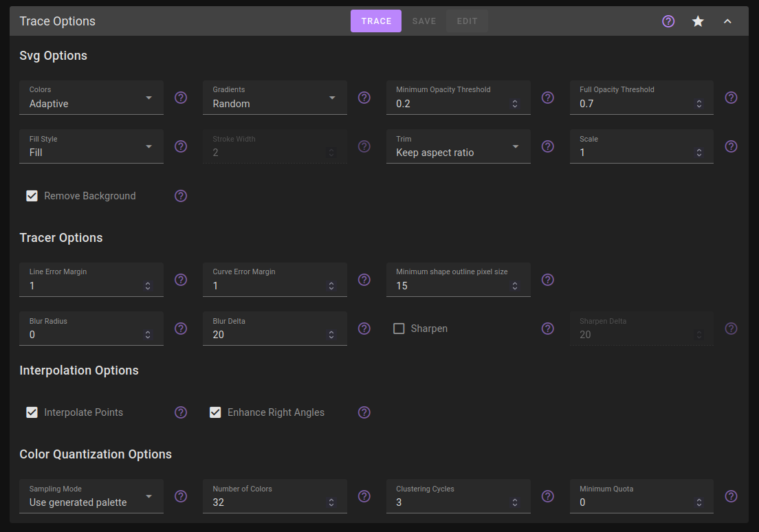This screenshot has width=759, height=532.
Task: Click the Color Quantization Options heading
Action: [x=96, y=454]
